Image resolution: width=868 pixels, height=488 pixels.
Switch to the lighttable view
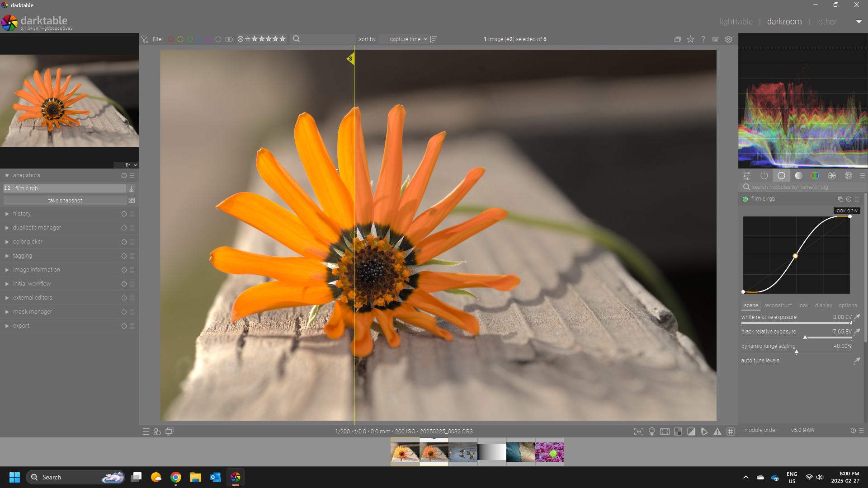tap(736, 22)
